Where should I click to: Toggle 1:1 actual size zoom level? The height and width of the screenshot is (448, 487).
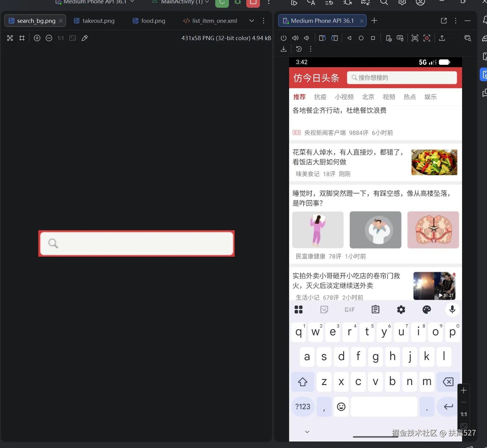[x=60, y=38]
